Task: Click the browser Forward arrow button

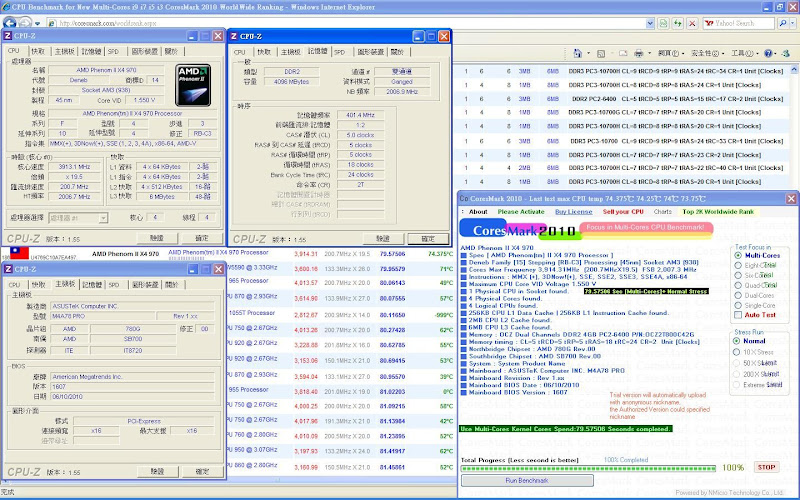Action: click(x=24, y=23)
